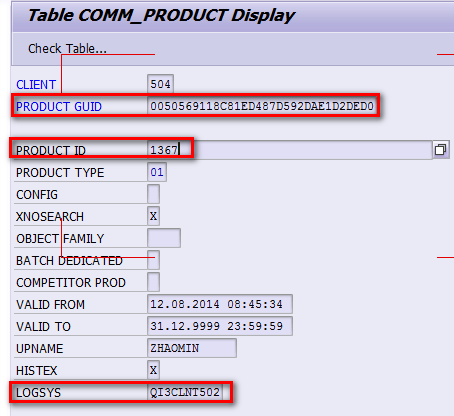Click the VALID TO label
The width and height of the screenshot is (454, 416).
(43, 327)
